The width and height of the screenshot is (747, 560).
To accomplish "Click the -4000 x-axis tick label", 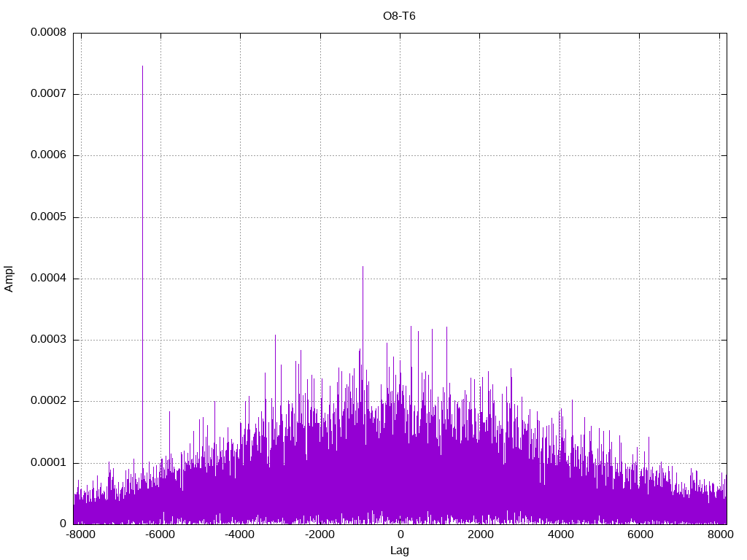I will [240, 534].
